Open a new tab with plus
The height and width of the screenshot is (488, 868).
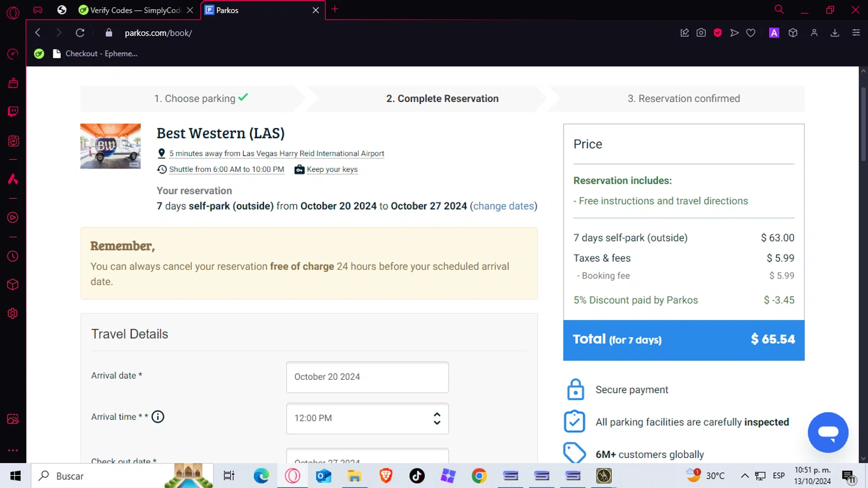click(334, 9)
